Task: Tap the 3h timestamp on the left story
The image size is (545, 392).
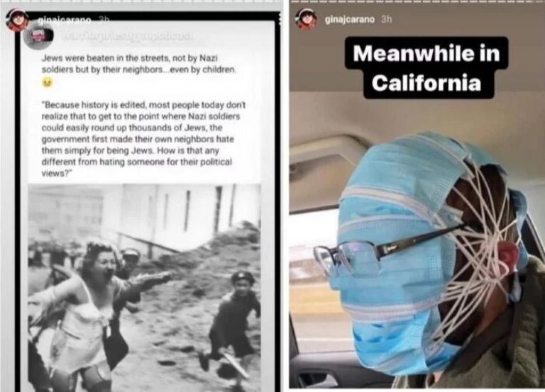Action: click(x=102, y=20)
